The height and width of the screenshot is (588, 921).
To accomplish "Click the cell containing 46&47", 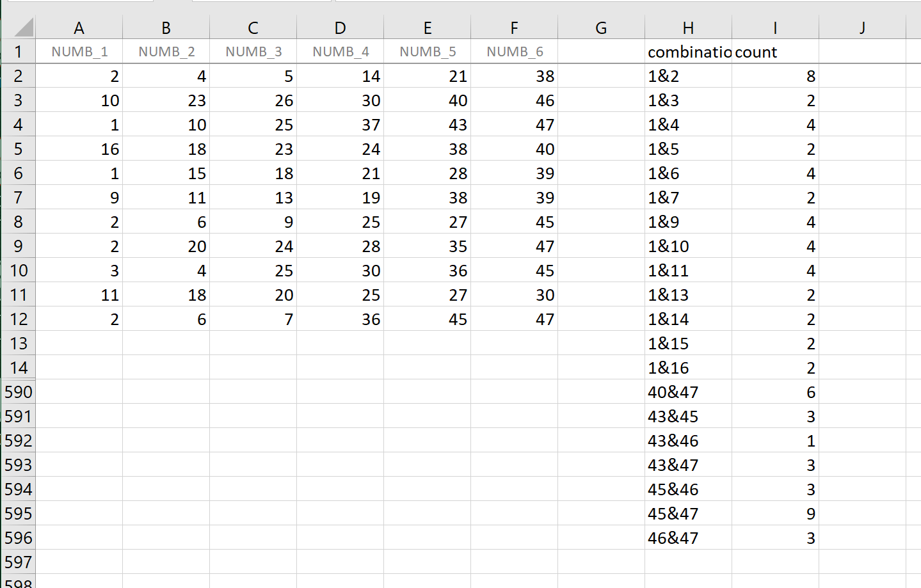I will click(688, 537).
